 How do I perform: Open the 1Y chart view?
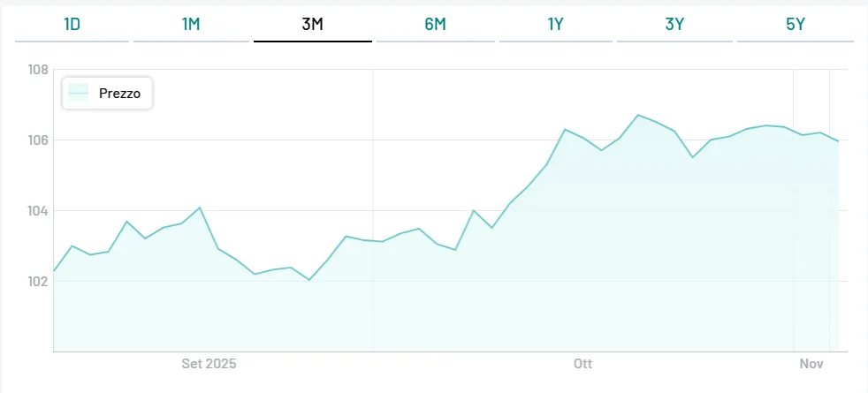tap(555, 25)
